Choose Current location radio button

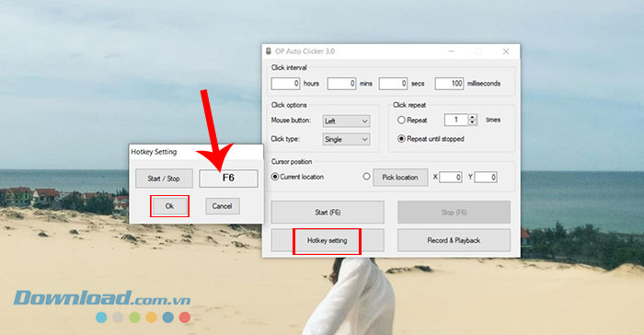coord(275,177)
